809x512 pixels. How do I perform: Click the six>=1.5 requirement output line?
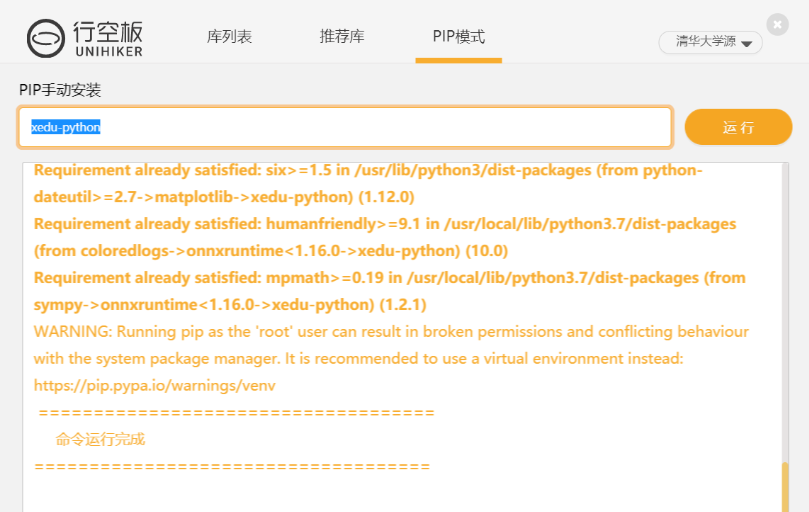(x=368, y=183)
